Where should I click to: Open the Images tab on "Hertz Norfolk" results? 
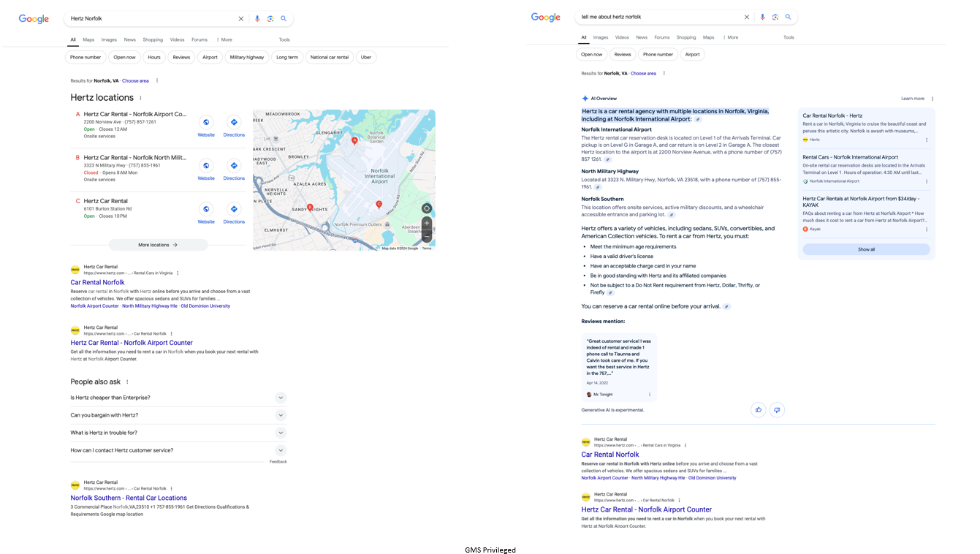click(109, 40)
